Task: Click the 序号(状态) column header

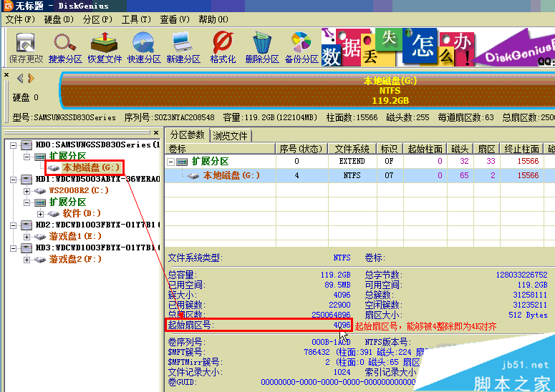Action: [x=301, y=149]
